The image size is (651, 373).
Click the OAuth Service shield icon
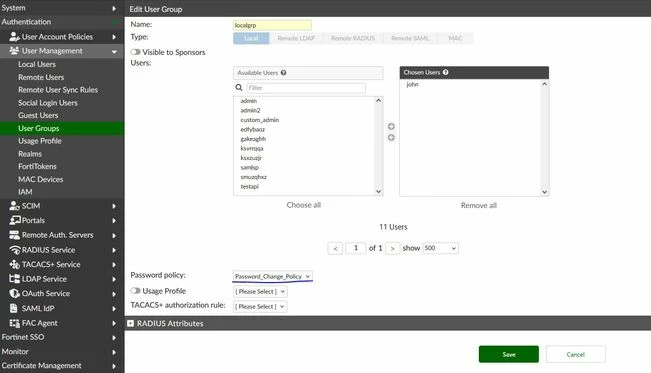click(15, 293)
